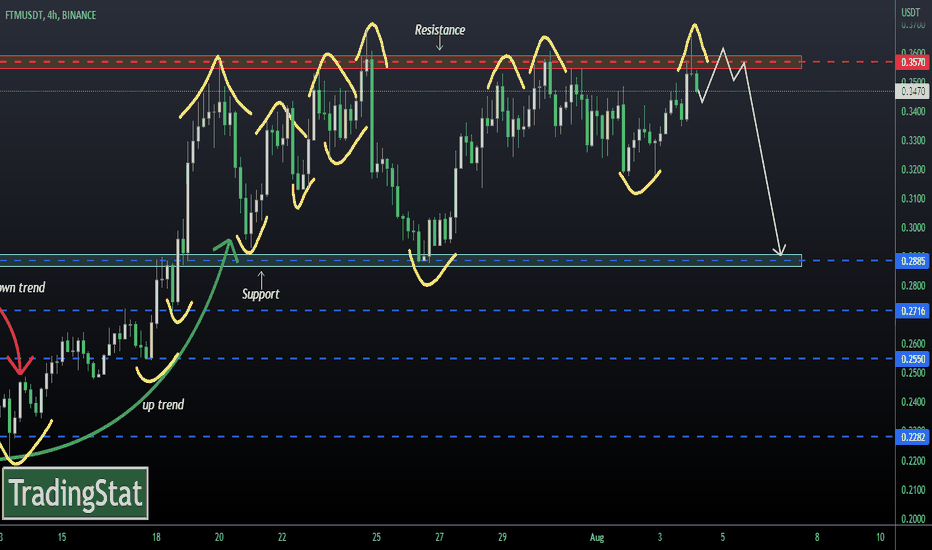Screen dimensions: 932x550
Task: Click the 0.2200 price axis tick
Action: pyautogui.click(x=913, y=461)
